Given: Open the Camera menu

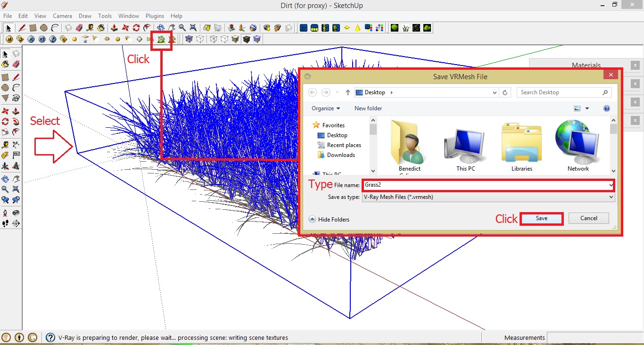Looking at the screenshot, I should tap(62, 16).
